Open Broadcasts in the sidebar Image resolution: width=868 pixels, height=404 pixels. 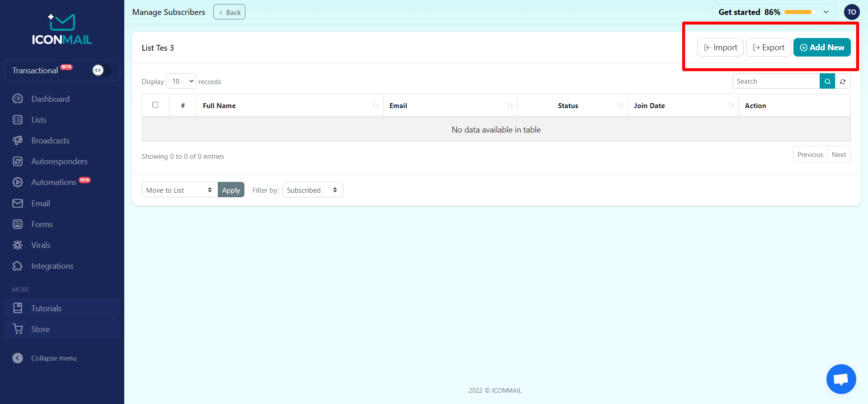point(50,141)
